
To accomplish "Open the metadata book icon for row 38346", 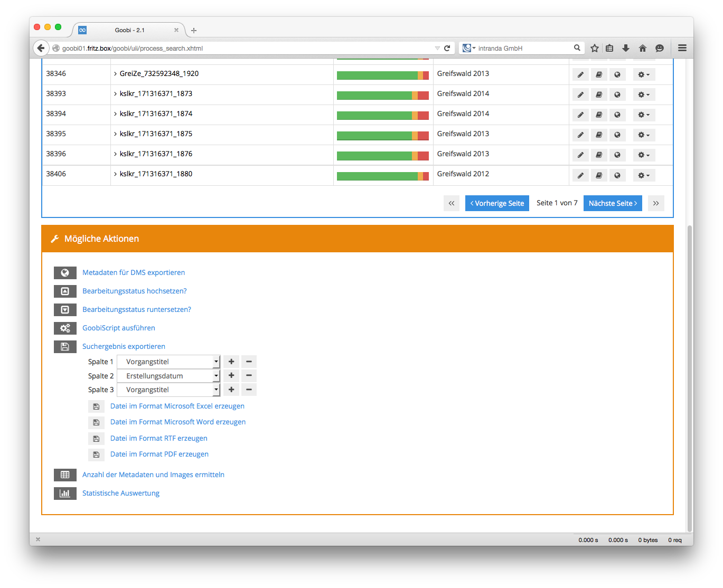I will [599, 74].
